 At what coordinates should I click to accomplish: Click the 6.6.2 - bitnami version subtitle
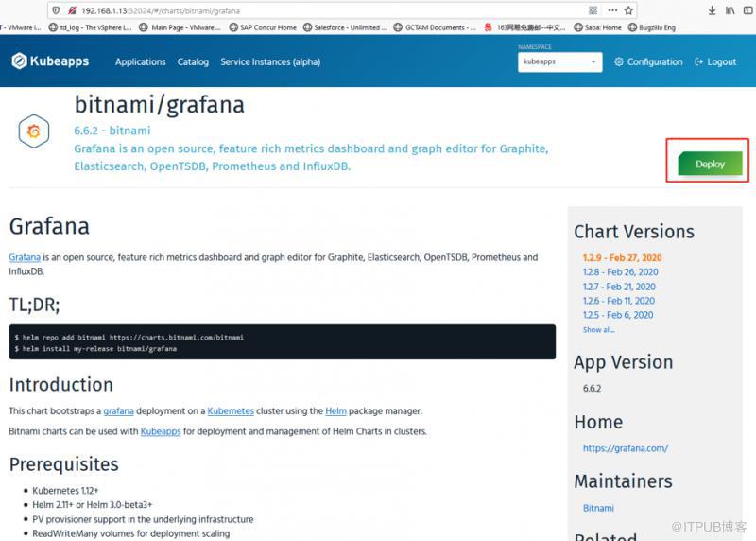(112, 131)
